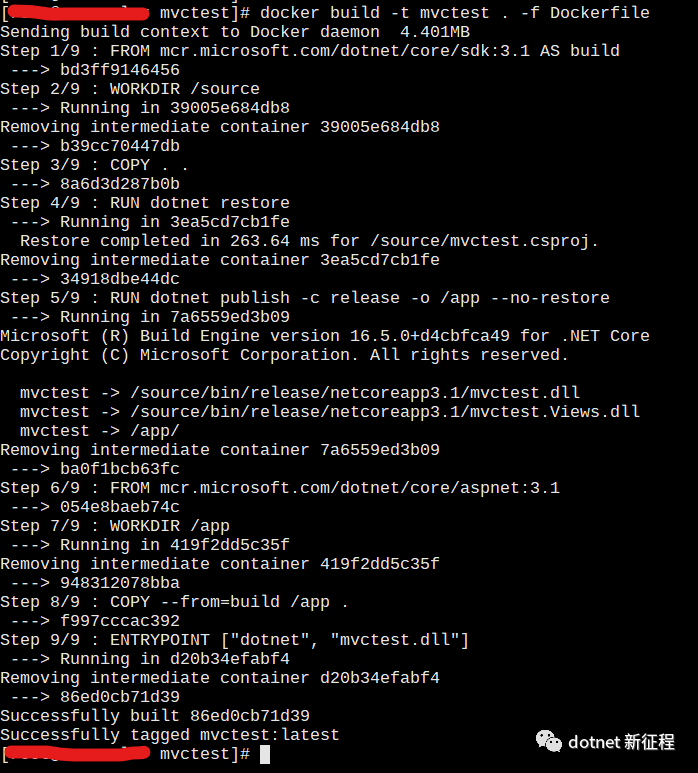698x773 pixels.
Task: Click the 'Step 7/9 : WORKDIR /app' line
Action: 115,526
